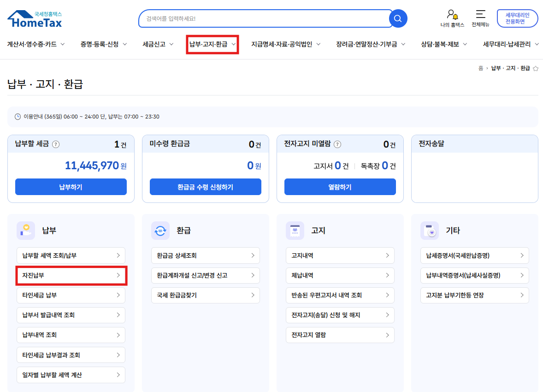Click help icon next to 전자고지 미열람
This screenshot has width=543, height=392.
click(337, 144)
